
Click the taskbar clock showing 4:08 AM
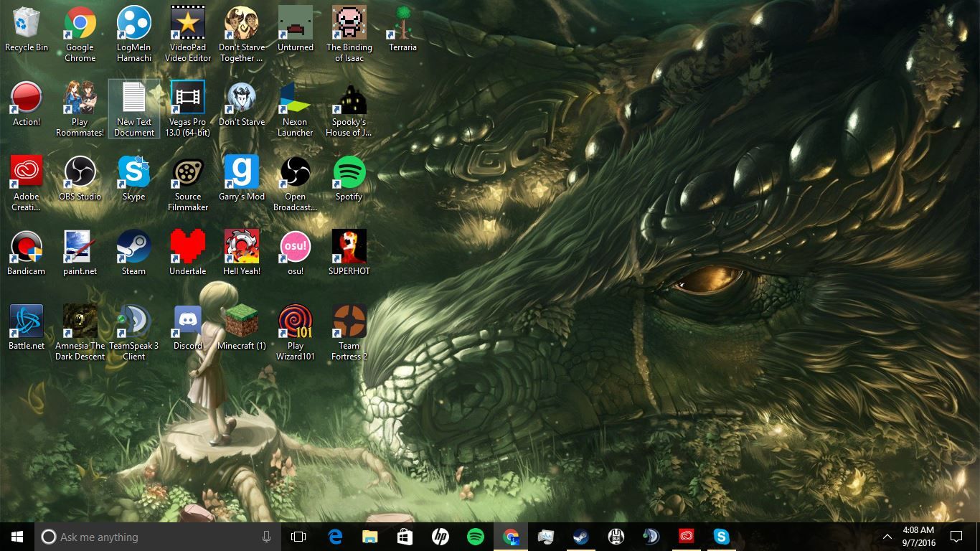(918, 537)
